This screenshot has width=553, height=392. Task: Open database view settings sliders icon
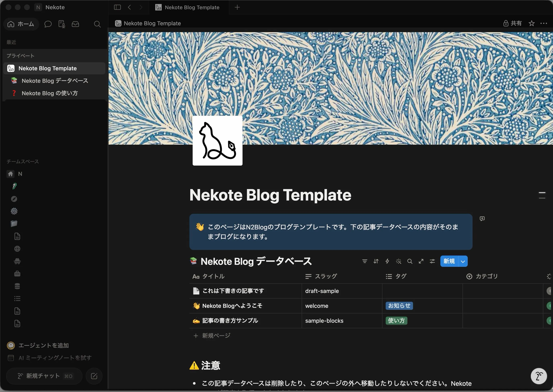433,261
